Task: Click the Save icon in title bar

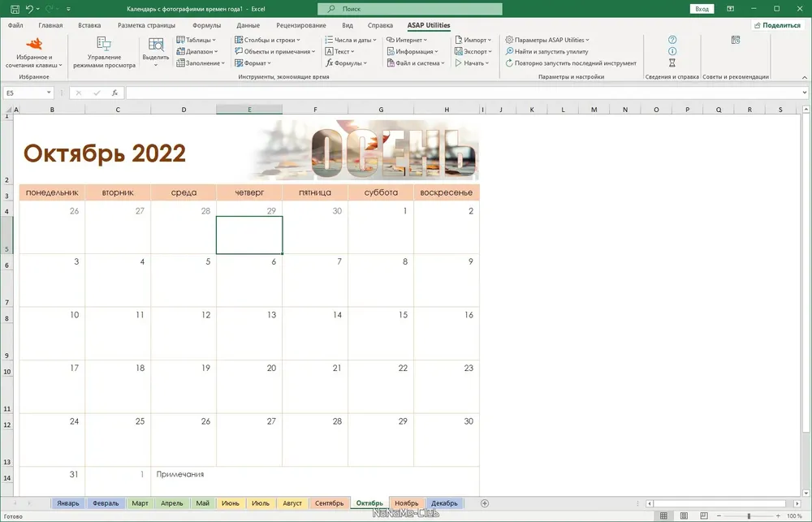Action: coord(15,9)
